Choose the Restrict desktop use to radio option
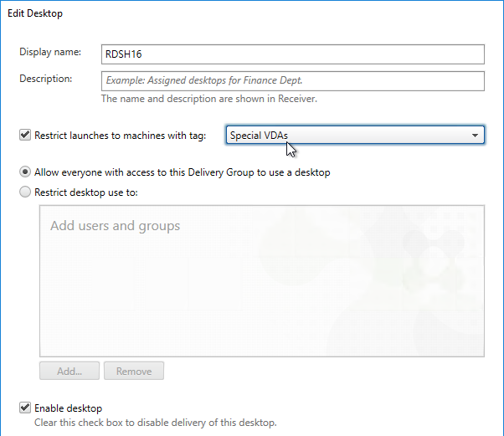Image resolution: width=504 pixels, height=436 pixels. tap(25, 192)
